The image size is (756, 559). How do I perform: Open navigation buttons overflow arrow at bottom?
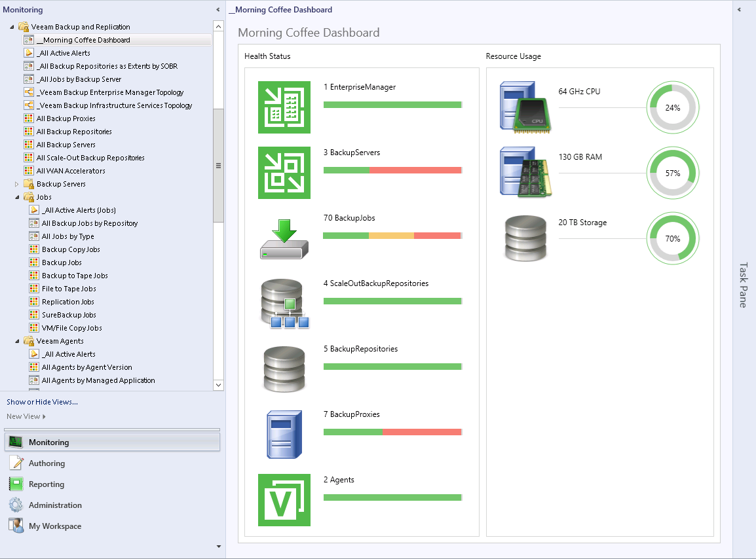pyautogui.click(x=219, y=547)
